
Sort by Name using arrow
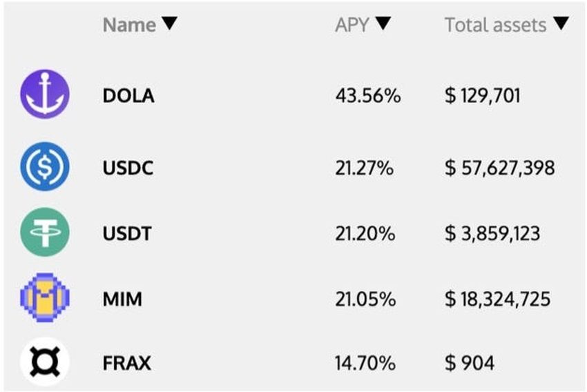[169, 24]
